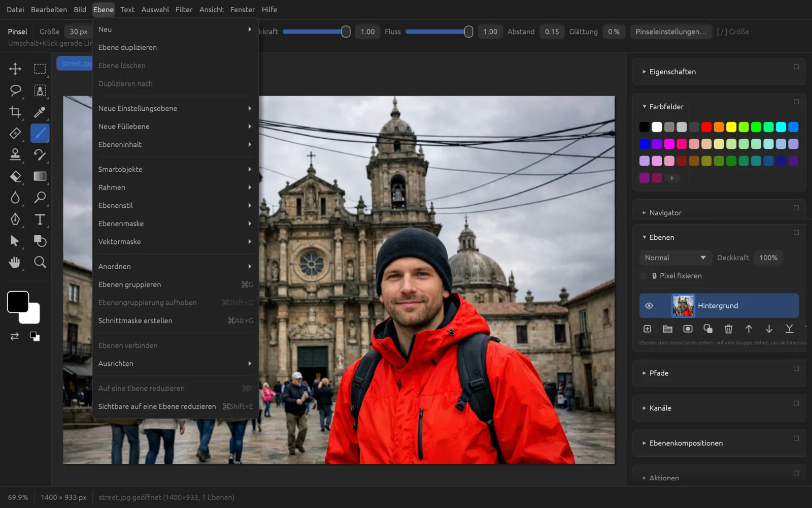The image size is (812, 508).
Task: Pick the Zoom magnifier tool
Action: (x=40, y=262)
